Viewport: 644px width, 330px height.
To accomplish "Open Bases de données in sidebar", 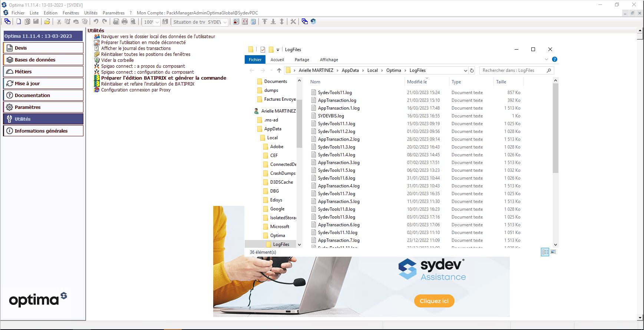I will (x=43, y=60).
